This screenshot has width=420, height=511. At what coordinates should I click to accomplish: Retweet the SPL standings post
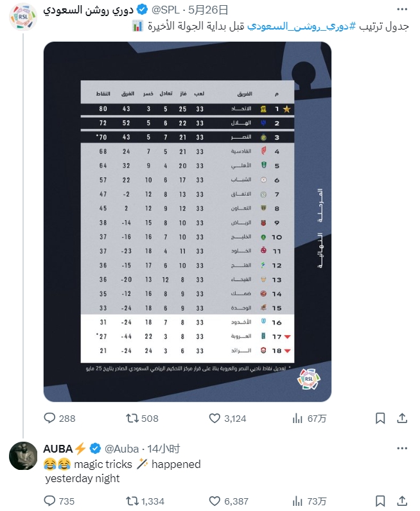[132, 419]
